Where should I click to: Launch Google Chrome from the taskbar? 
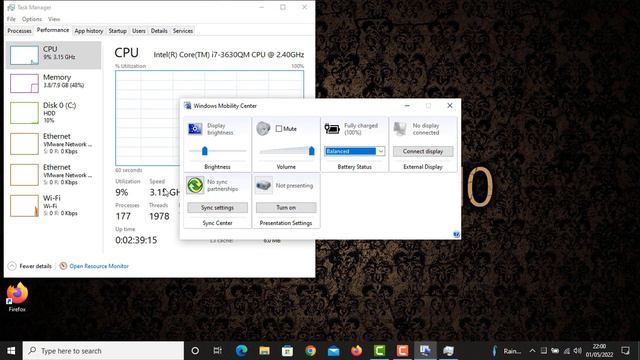tap(311, 351)
